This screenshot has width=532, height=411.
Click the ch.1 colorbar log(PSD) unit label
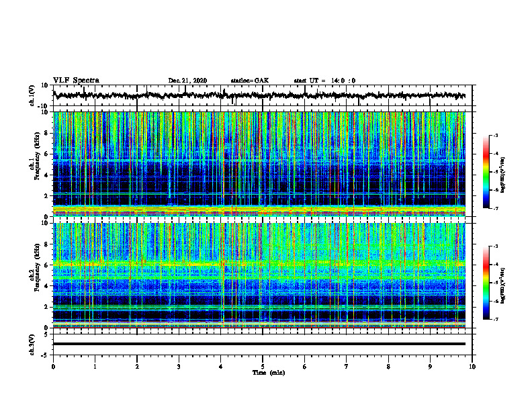click(x=503, y=175)
